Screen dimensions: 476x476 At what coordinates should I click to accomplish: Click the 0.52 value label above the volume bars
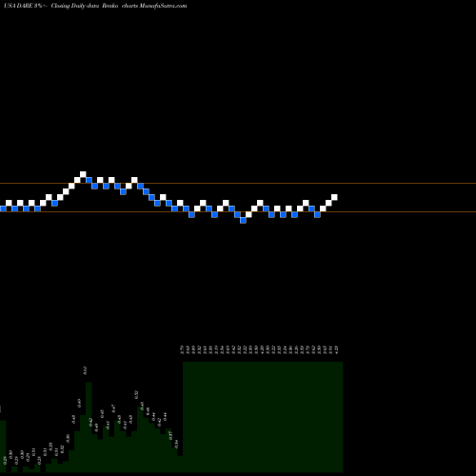(136, 395)
